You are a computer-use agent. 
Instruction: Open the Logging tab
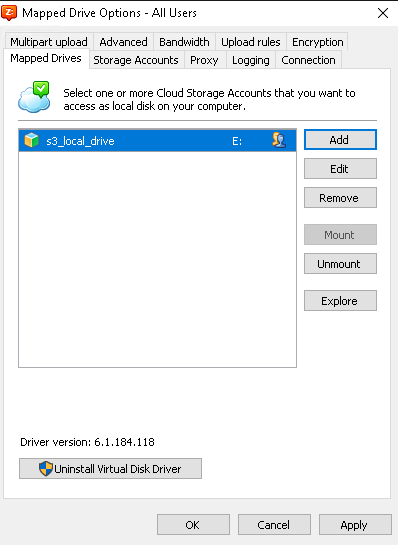coord(251,60)
